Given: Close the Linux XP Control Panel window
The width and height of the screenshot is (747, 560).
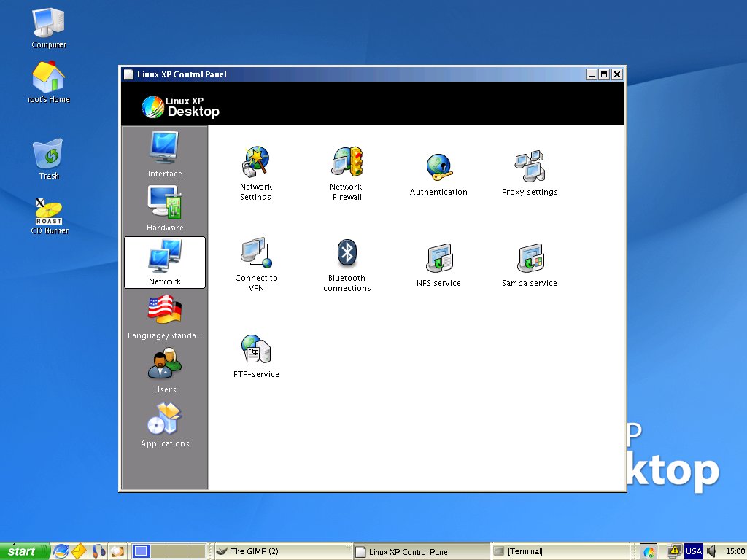Looking at the screenshot, I should click(617, 74).
